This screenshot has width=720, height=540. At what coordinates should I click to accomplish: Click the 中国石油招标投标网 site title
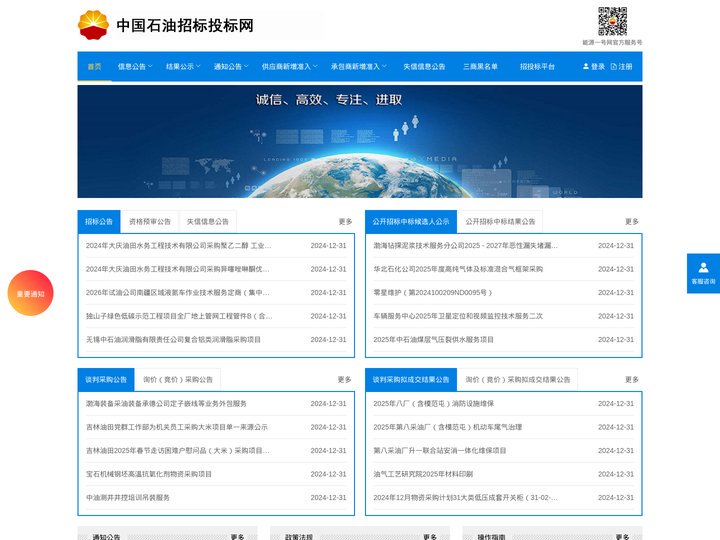click(x=185, y=25)
